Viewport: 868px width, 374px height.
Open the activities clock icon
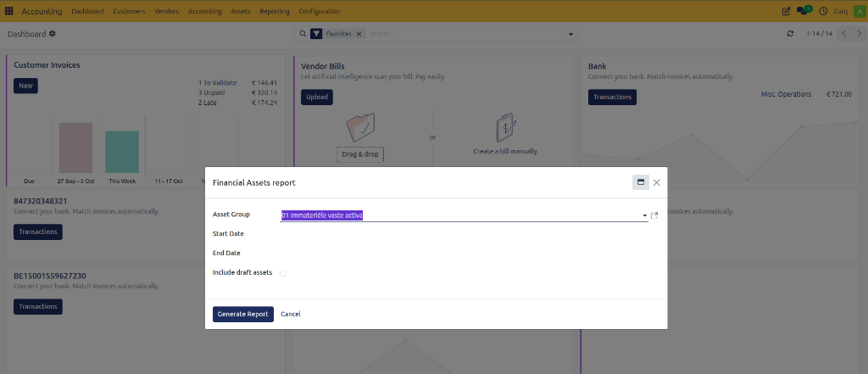(x=823, y=11)
